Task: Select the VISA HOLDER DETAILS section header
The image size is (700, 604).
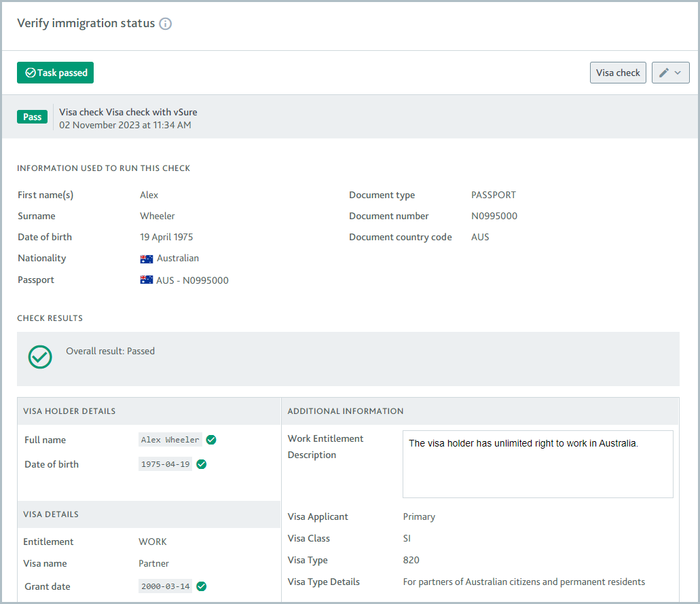Action: tap(69, 411)
